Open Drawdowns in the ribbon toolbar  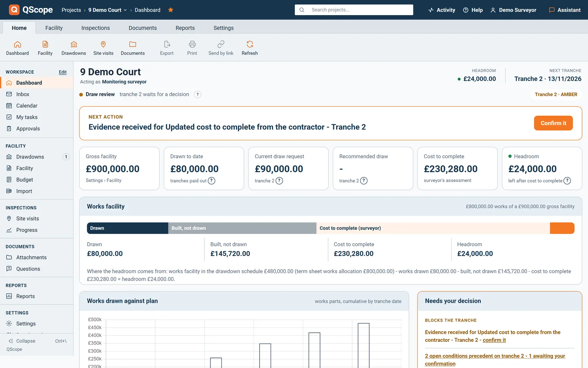click(74, 48)
